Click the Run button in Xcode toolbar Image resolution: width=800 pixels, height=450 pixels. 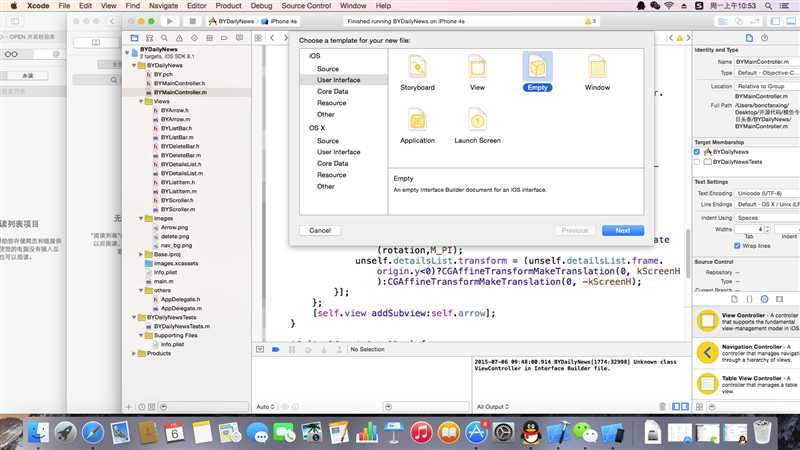170,21
